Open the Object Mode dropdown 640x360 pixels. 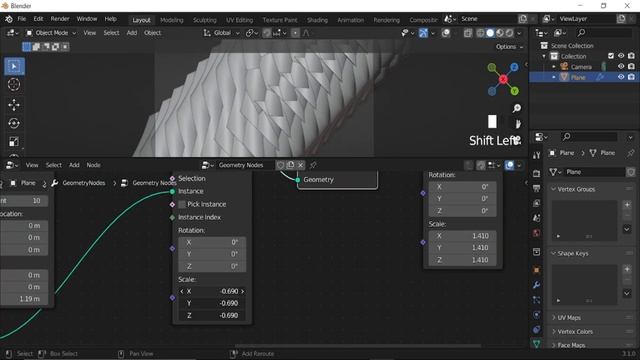51,33
